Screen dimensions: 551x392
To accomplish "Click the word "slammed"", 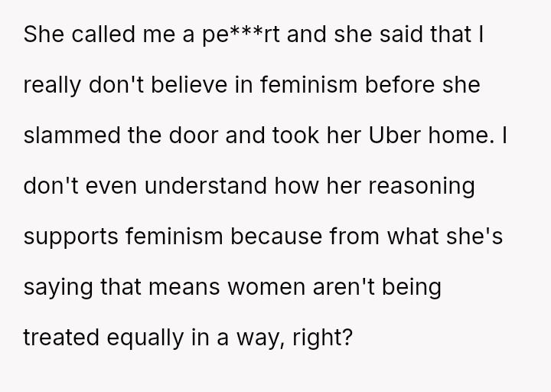I will pyautogui.click(x=72, y=136).
